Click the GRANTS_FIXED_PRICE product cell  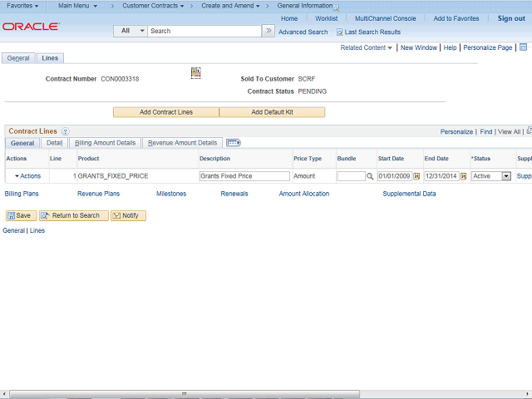pos(113,176)
